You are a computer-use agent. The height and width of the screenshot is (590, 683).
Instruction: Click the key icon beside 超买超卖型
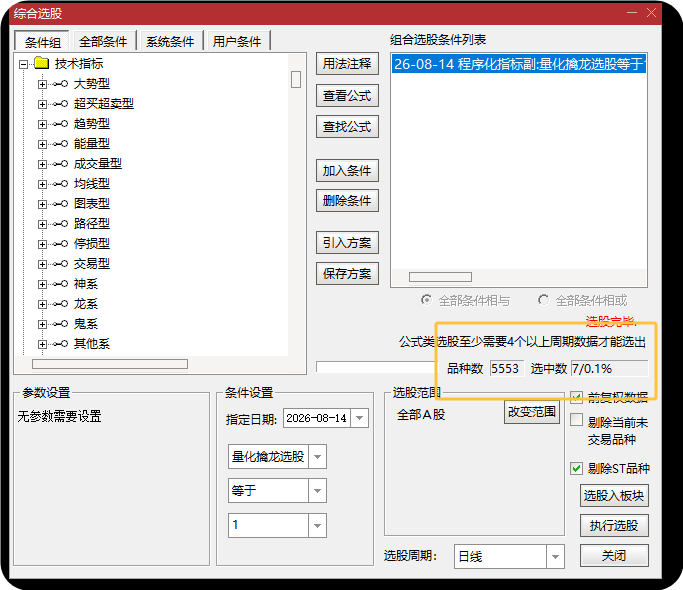(61, 104)
